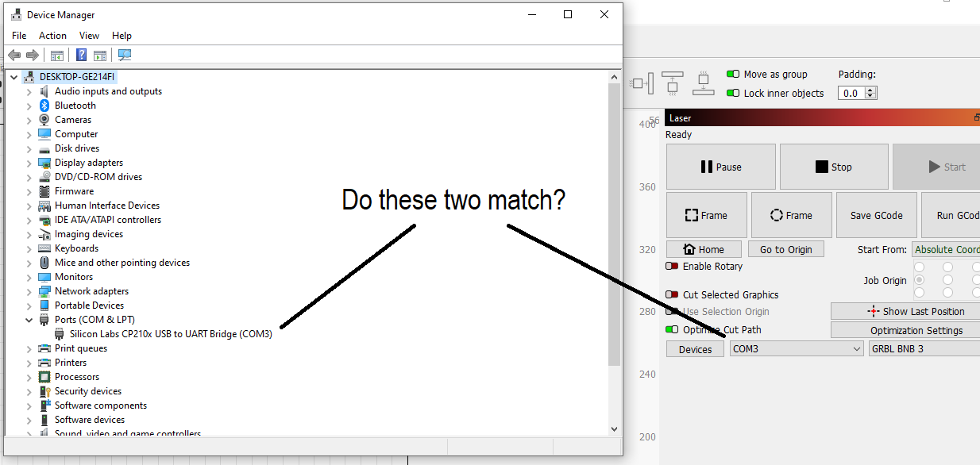Click the Go to Origin button
The image size is (980, 465).
[x=785, y=248]
